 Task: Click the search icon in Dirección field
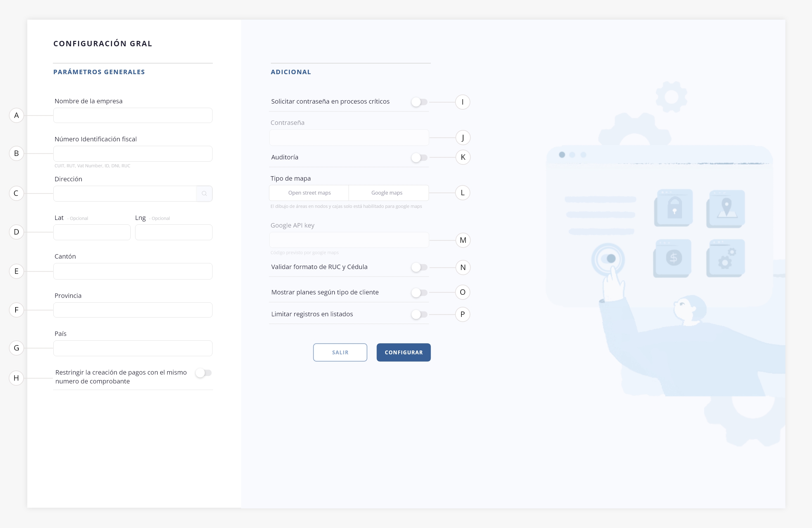(204, 194)
